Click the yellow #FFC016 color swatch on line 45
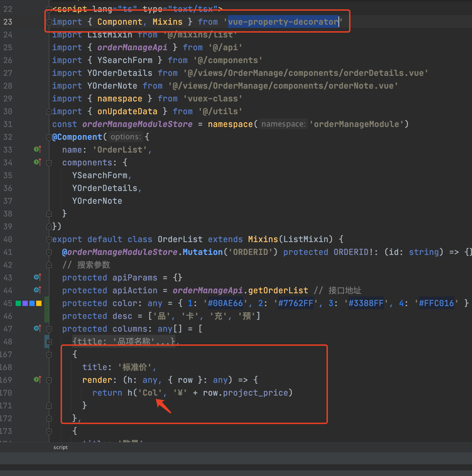This screenshot has height=476, width=472. point(38,303)
